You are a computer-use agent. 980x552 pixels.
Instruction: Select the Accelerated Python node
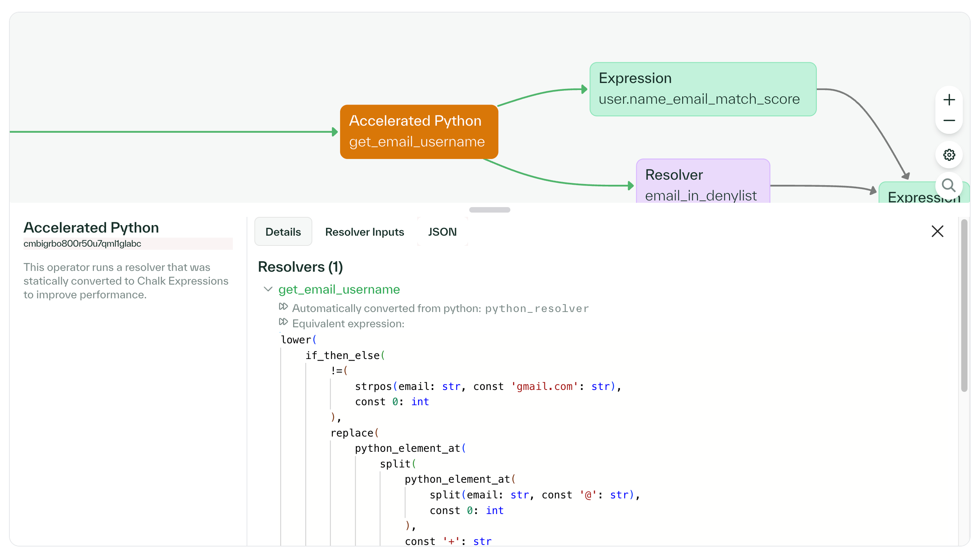point(418,132)
